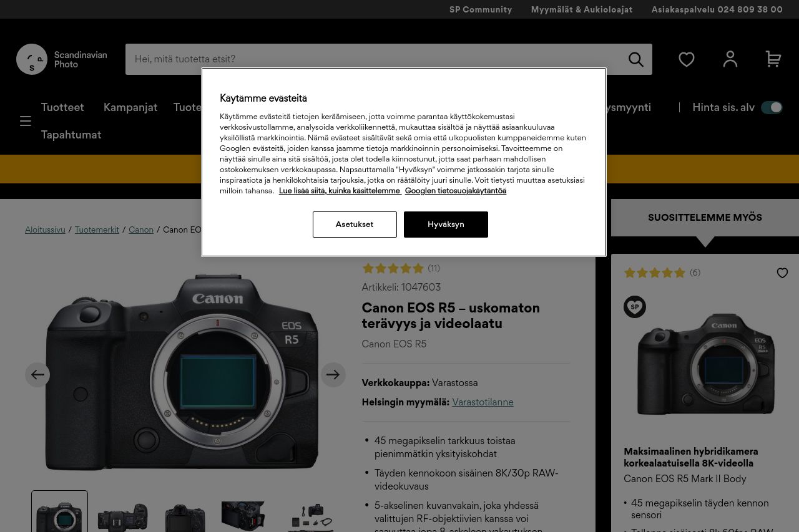Click the search magnifier icon
Screen dimensions: 799x532
point(635,59)
